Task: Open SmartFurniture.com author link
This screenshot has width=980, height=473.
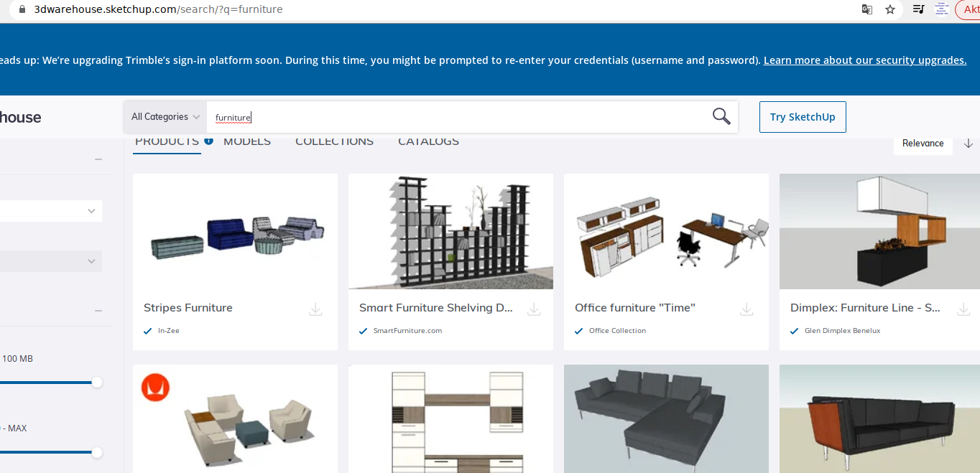Action: 407,331
